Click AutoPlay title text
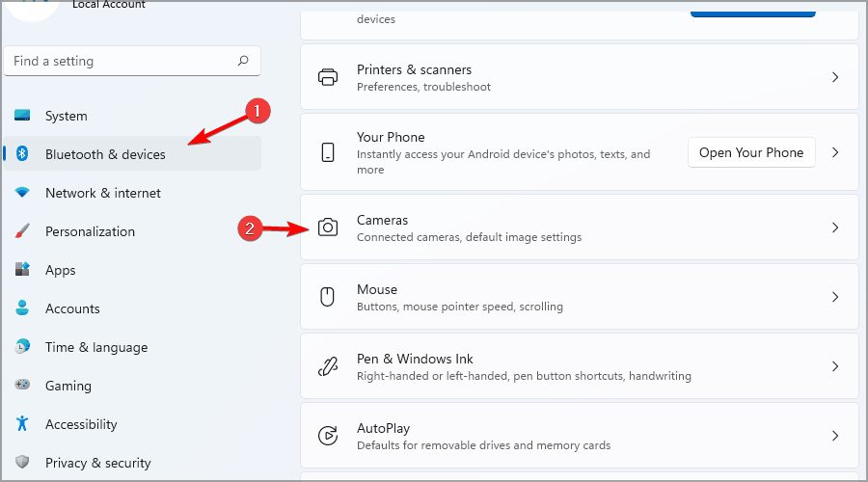This screenshot has height=482, width=868. (x=384, y=428)
